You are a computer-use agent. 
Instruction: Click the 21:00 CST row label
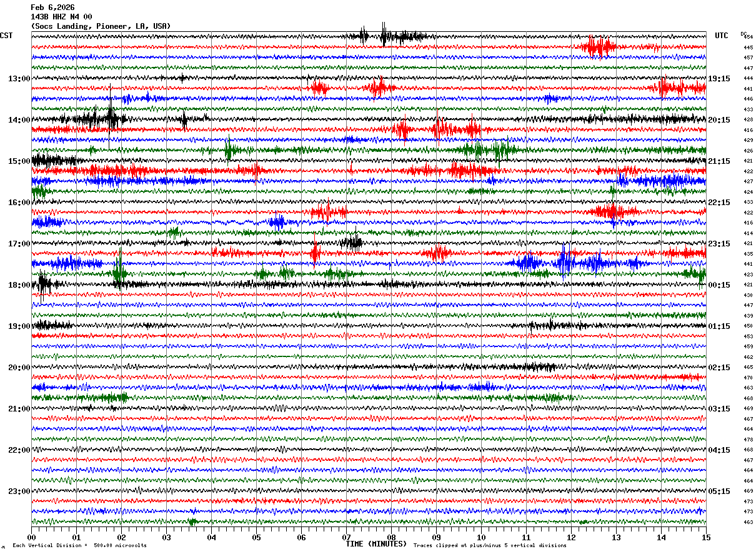pyautogui.click(x=19, y=409)
